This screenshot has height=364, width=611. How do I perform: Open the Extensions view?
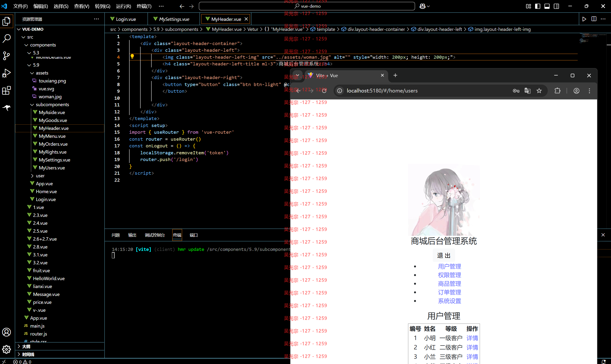(7, 90)
